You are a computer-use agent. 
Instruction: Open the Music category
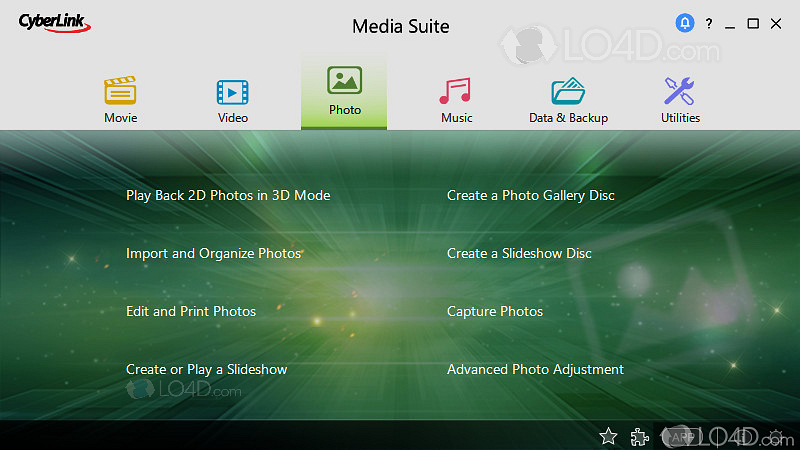coord(456,101)
